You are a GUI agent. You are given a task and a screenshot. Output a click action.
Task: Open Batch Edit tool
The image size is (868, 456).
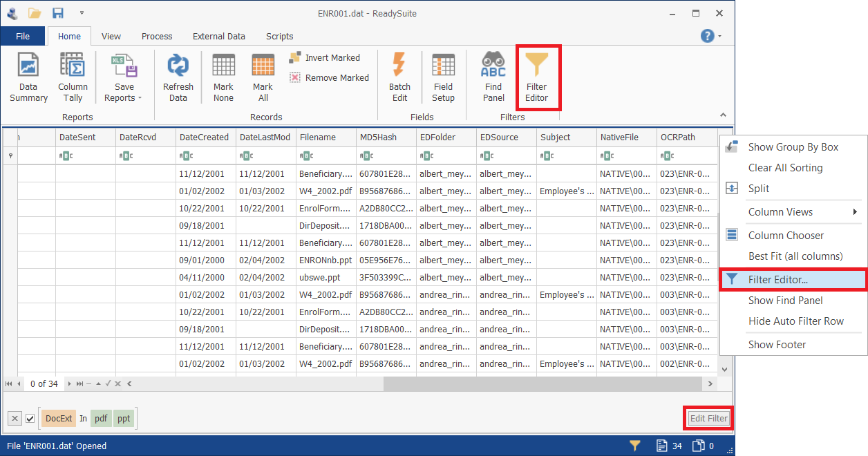(x=399, y=77)
